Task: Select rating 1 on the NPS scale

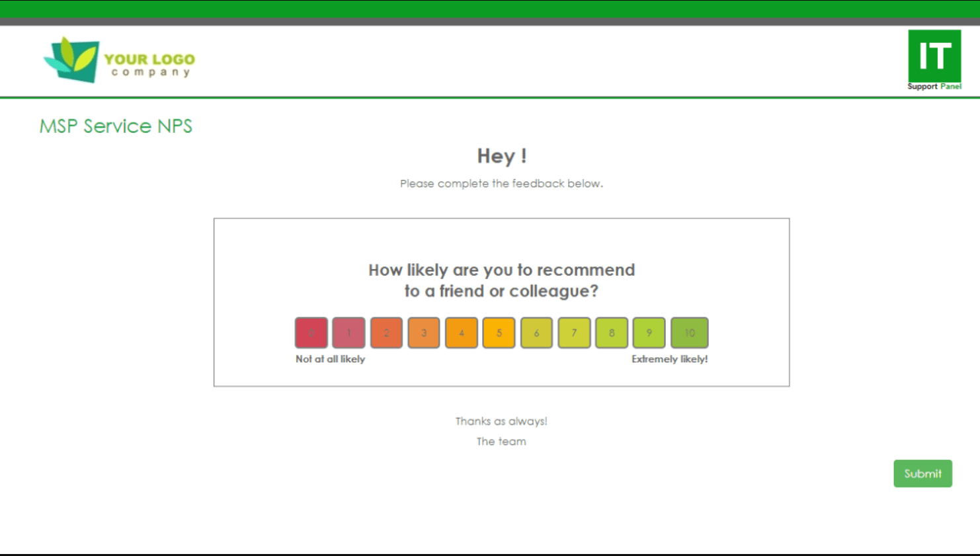Action: [x=348, y=333]
